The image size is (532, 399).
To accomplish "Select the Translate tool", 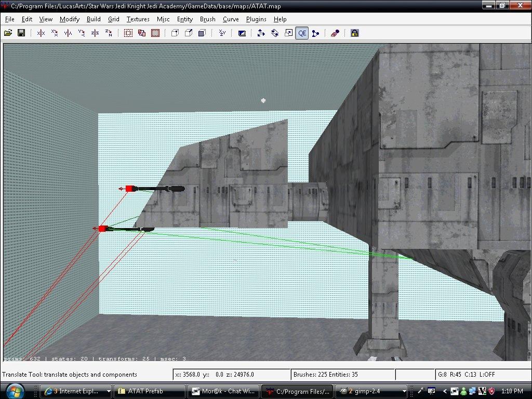I will pyautogui.click(x=261, y=33).
